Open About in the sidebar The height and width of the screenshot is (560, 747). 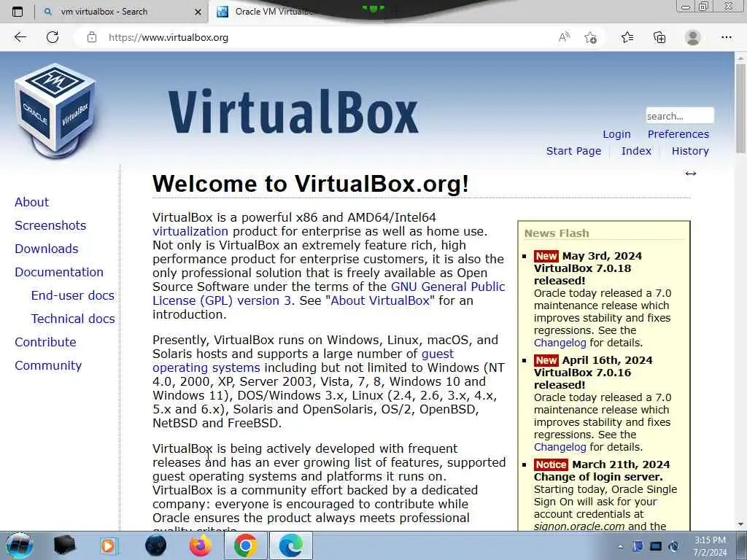[31, 202]
